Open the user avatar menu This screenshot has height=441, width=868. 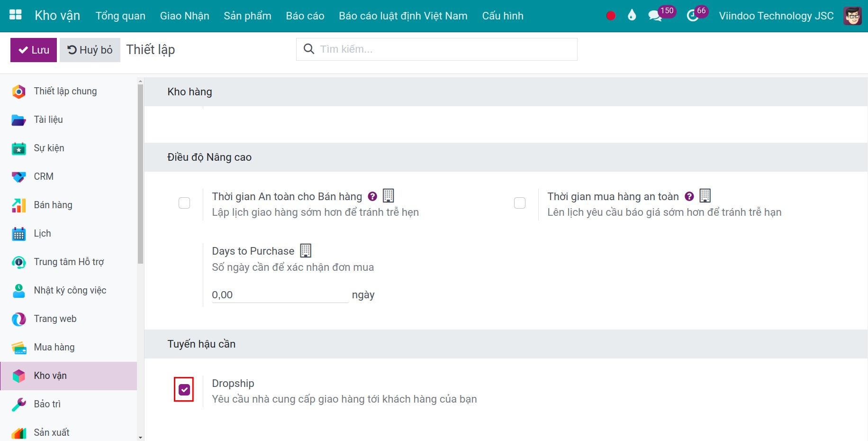coord(853,16)
